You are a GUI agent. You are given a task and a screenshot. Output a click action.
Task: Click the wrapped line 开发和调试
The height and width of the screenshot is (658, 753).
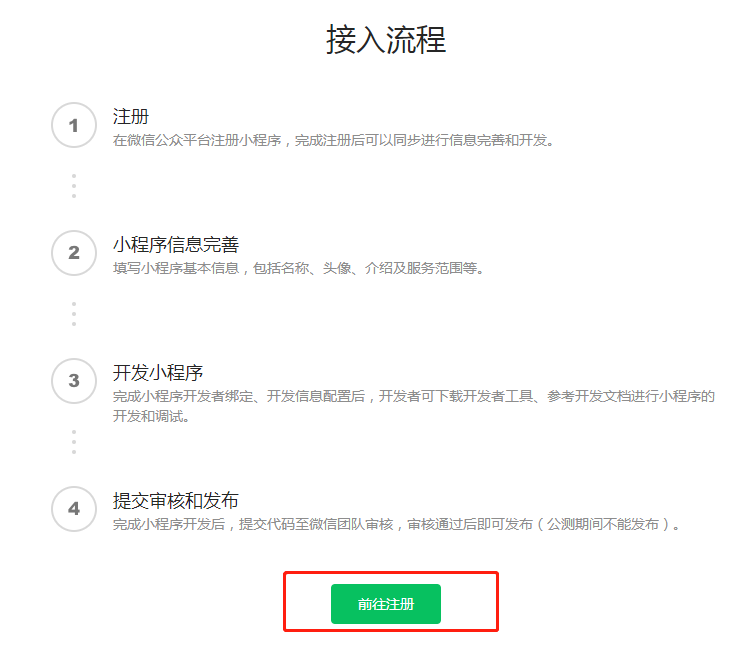click(151, 416)
